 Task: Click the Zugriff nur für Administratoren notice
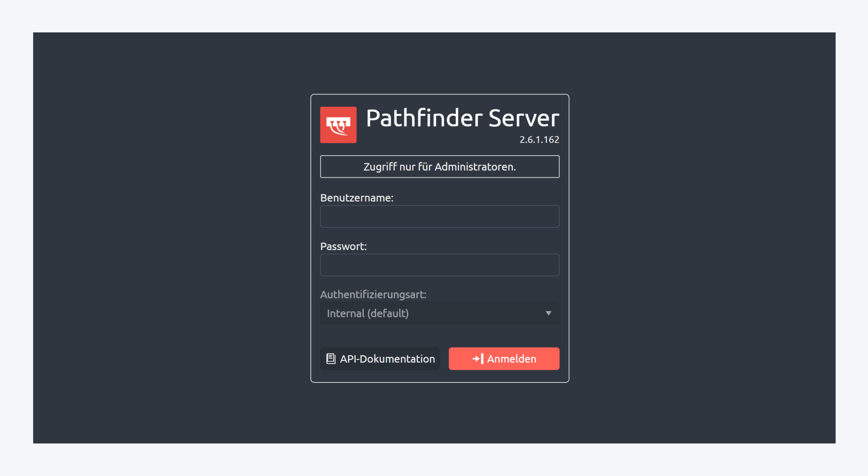point(440,166)
